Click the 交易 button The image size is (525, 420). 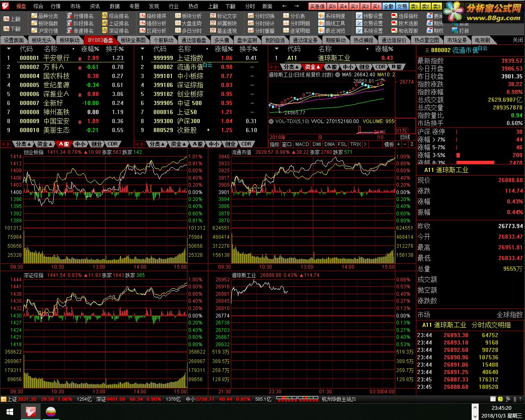point(402,7)
